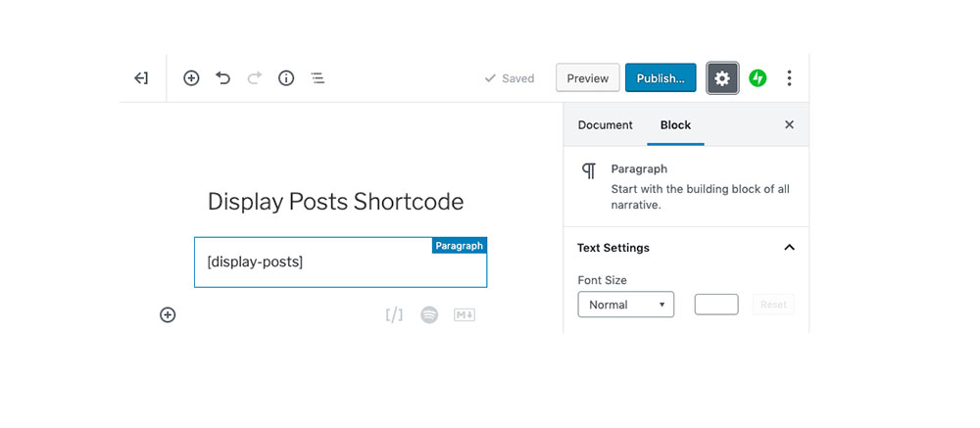Viewport: 980px width, 428px height.
Task: Switch to the Document tab
Action: pyautogui.click(x=605, y=125)
